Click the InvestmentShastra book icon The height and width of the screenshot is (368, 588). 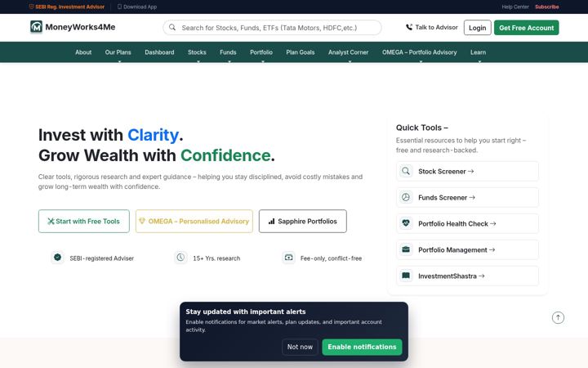(406, 276)
